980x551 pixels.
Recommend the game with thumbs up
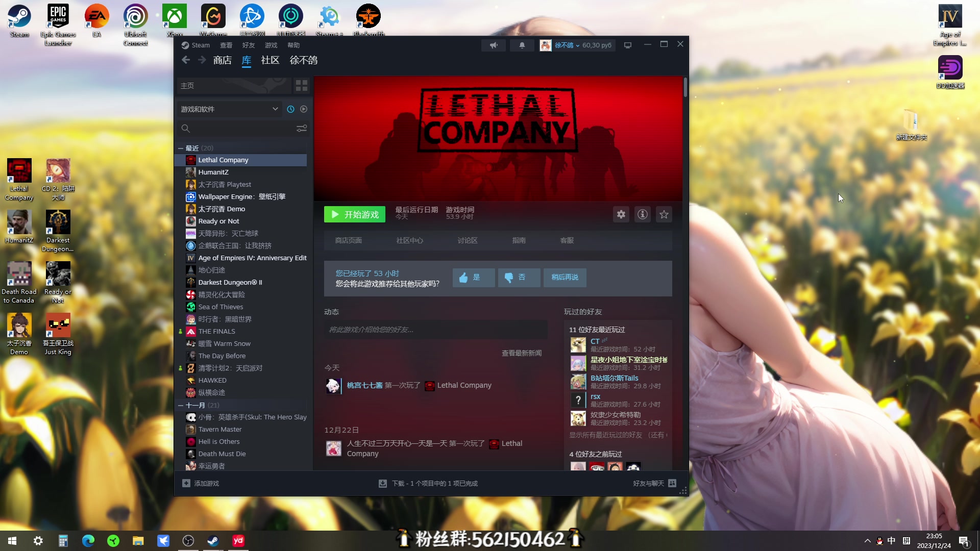(474, 278)
